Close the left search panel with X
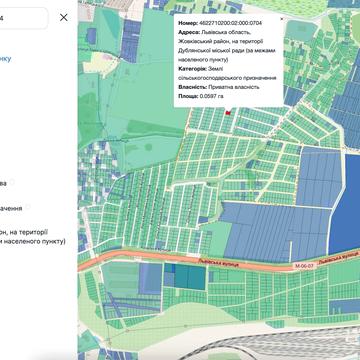This screenshot has width=360, height=360. (x=63, y=17)
